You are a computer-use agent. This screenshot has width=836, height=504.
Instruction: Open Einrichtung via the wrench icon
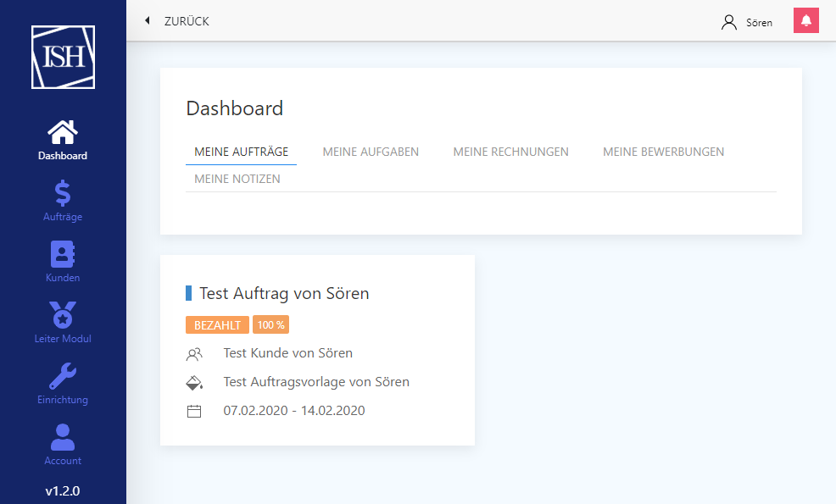click(63, 376)
